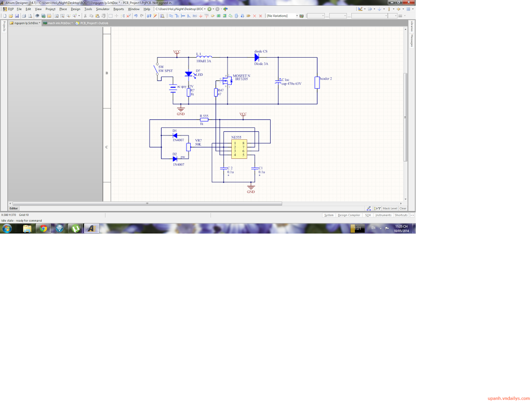Click the System panel button
532x403 pixels.
click(x=328, y=215)
